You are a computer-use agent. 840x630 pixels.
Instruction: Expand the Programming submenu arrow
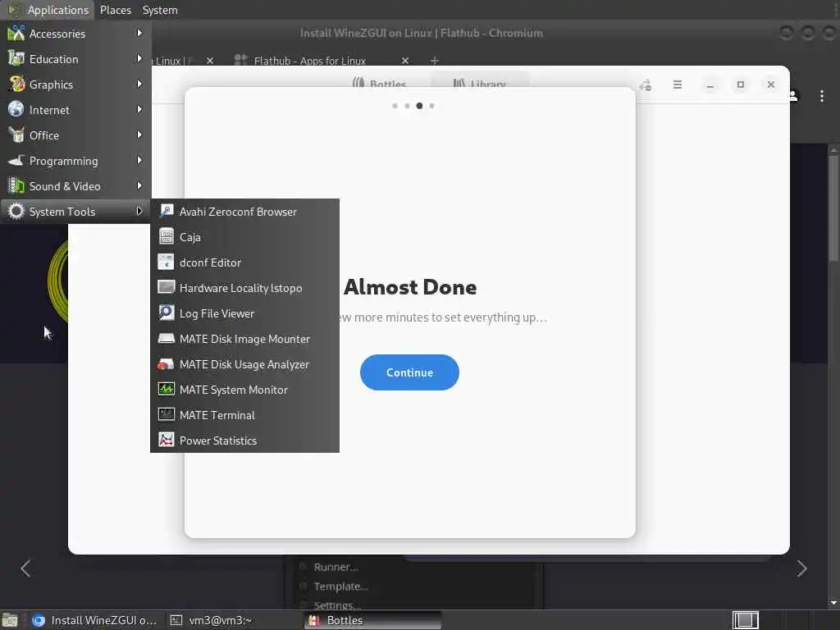(139, 160)
